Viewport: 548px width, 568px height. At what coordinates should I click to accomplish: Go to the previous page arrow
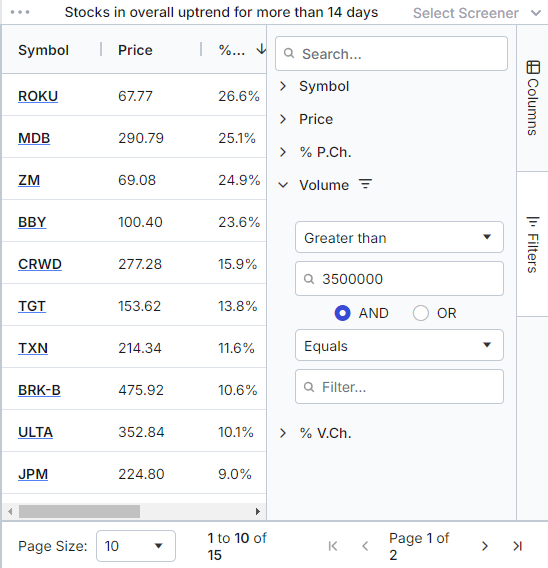point(365,546)
